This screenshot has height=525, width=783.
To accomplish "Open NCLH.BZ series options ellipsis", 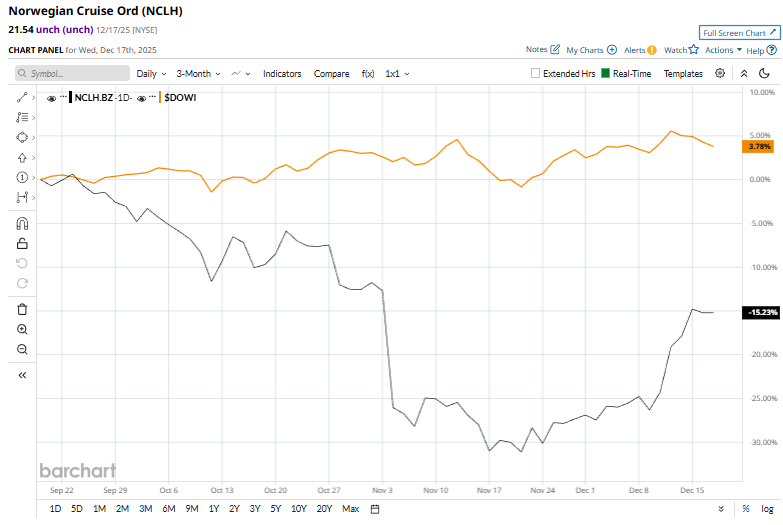I will click(63, 96).
